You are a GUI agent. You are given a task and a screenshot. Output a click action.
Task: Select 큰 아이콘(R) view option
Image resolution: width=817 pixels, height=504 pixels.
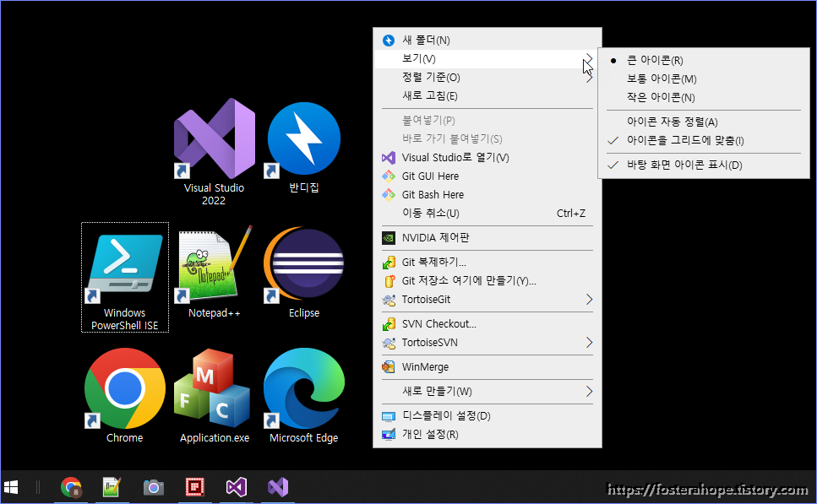click(x=704, y=61)
